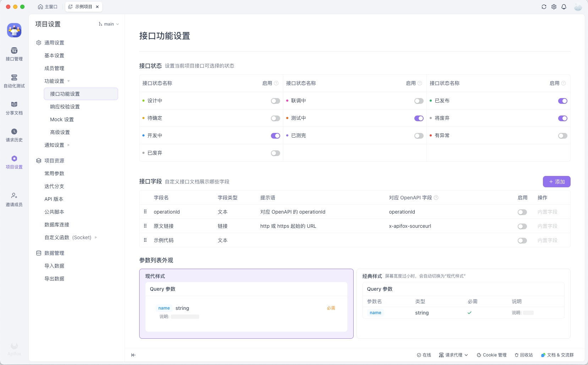588x365 pixels.
Task: Click the 数据管理 database icon
Action: tap(39, 253)
